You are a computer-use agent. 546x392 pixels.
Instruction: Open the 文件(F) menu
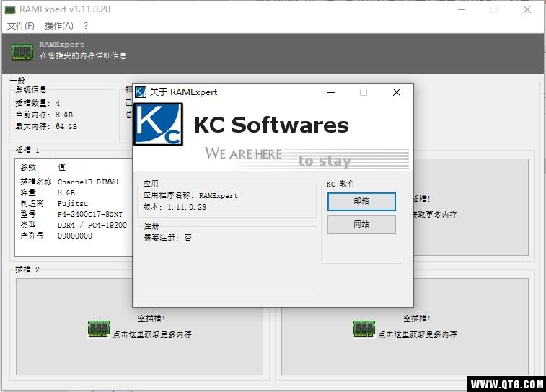point(20,26)
